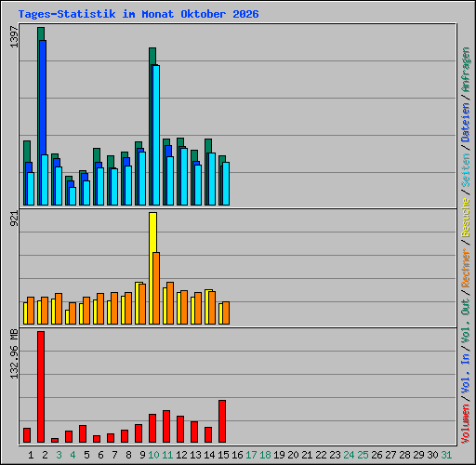This screenshot has height=465, width=476.
Task: Click day number "21" on the x-axis
Action: [307, 455]
